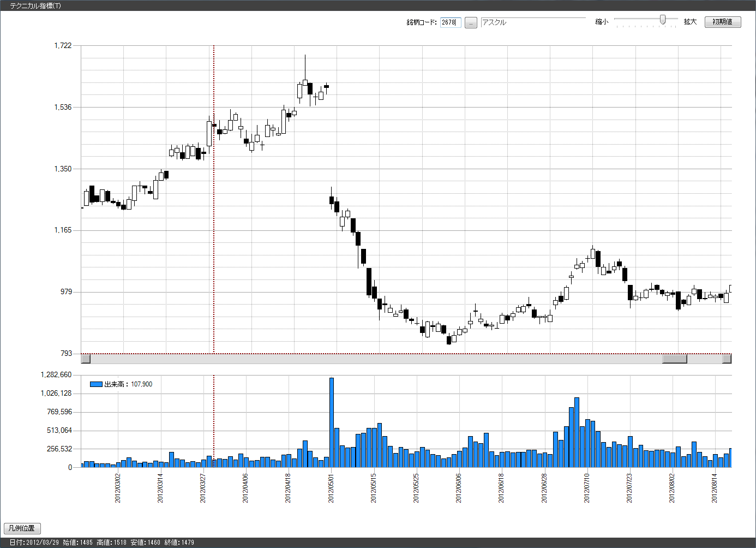This screenshot has width=756, height=548.
Task: Click the 2012/06/06 date axis label
Action: pos(459,487)
